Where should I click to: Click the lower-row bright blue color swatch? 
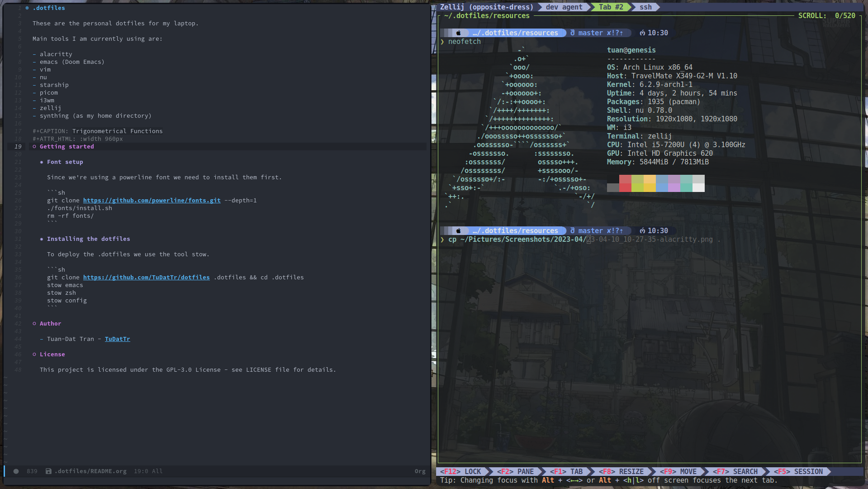662,188
